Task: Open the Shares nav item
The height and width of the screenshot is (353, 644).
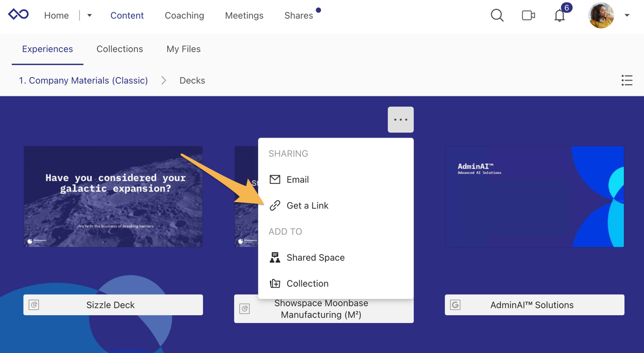Action: (x=299, y=16)
